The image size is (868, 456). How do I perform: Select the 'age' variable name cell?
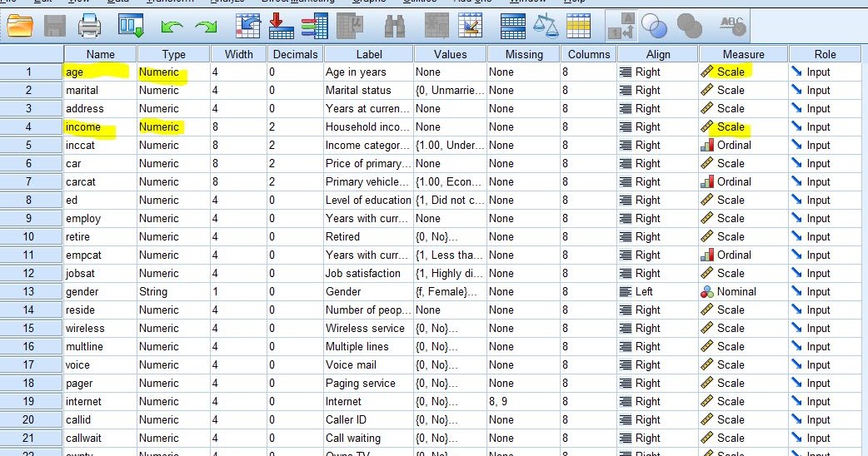[x=100, y=72]
